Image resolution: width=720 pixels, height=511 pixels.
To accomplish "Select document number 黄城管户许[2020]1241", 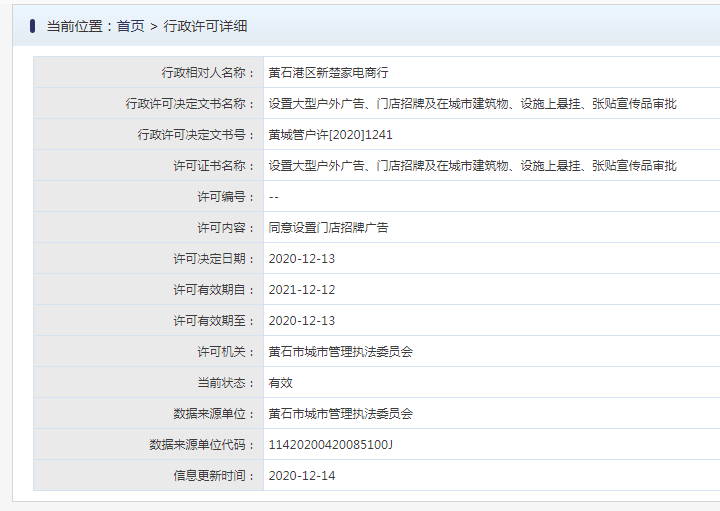I will point(331,135).
